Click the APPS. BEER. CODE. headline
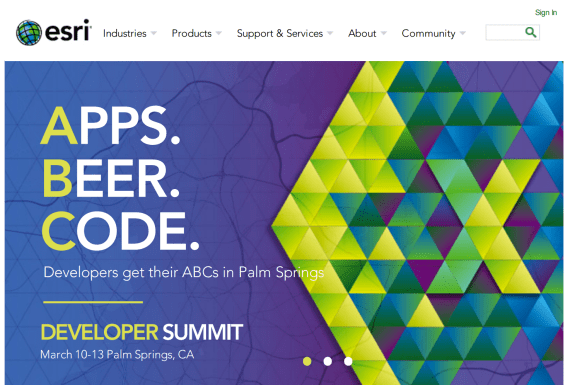The height and width of the screenshot is (385, 570). 120,179
